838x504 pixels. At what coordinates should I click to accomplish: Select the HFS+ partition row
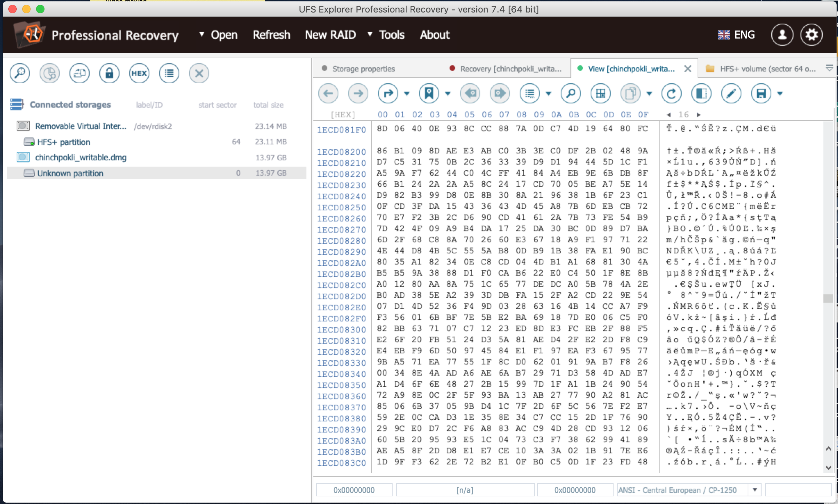click(156, 142)
